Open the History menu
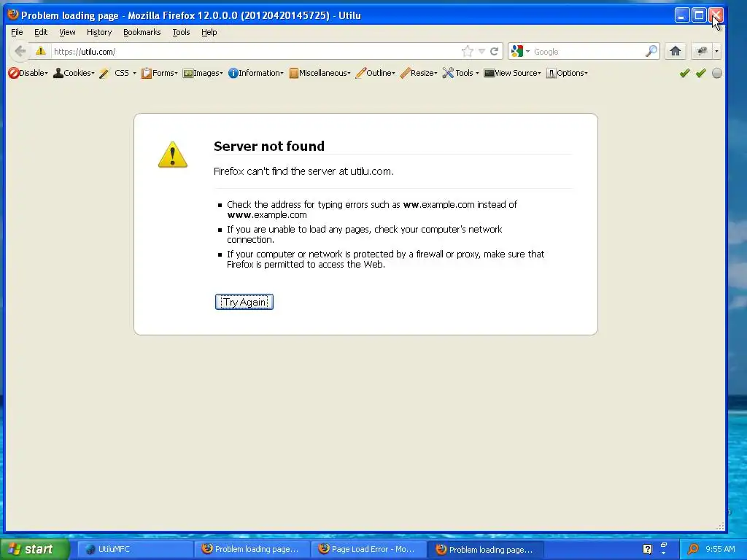The width and height of the screenshot is (747, 560). [99, 32]
